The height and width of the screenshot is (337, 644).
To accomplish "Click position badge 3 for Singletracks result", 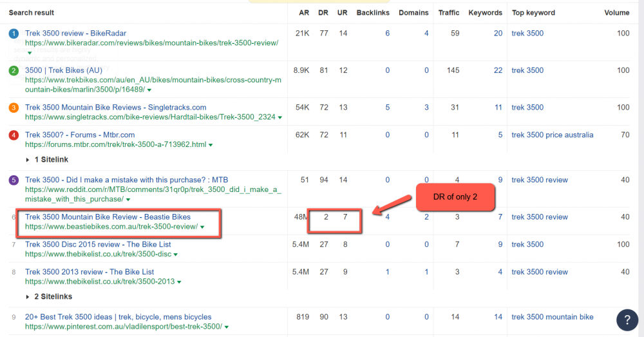I will pos(14,108).
